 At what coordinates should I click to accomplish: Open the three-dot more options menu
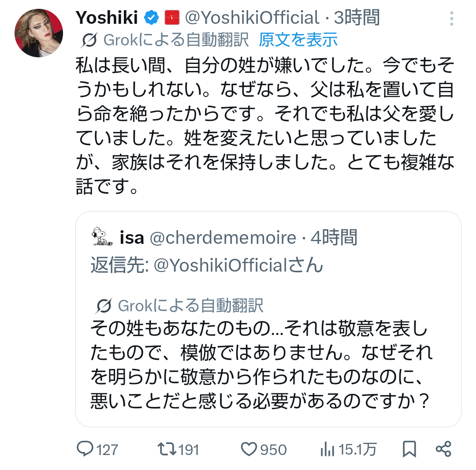(x=452, y=19)
